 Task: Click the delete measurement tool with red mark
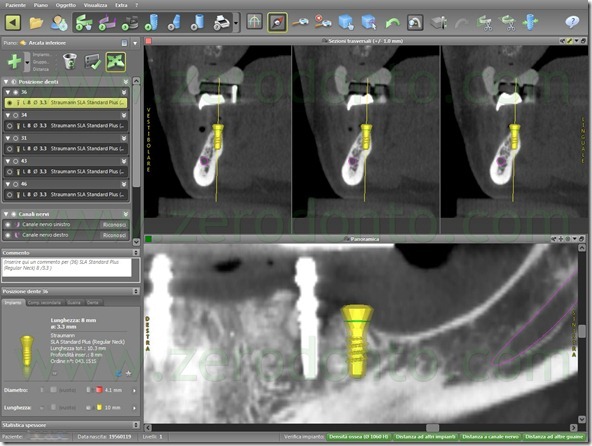(323, 22)
